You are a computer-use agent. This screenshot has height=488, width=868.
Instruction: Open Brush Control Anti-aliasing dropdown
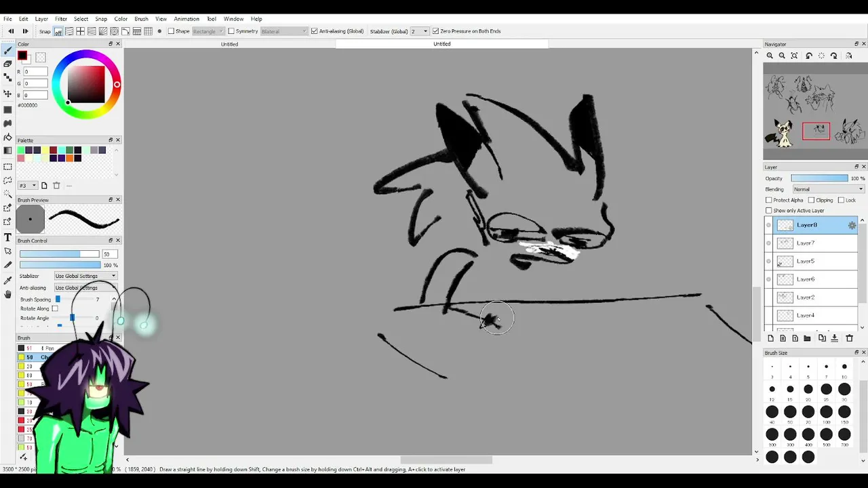click(x=85, y=288)
